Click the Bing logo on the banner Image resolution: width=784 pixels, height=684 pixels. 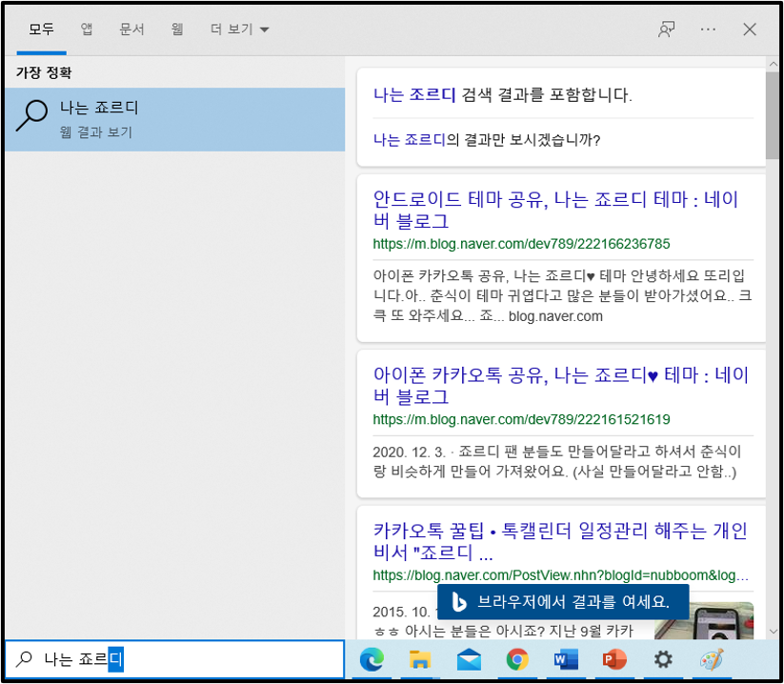[x=458, y=601]
